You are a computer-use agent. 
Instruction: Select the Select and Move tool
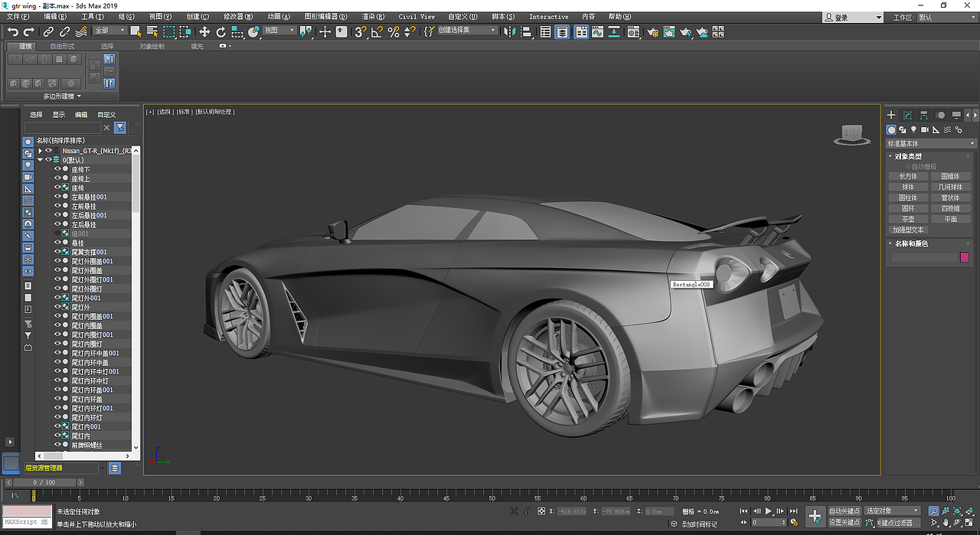[204, 31]
